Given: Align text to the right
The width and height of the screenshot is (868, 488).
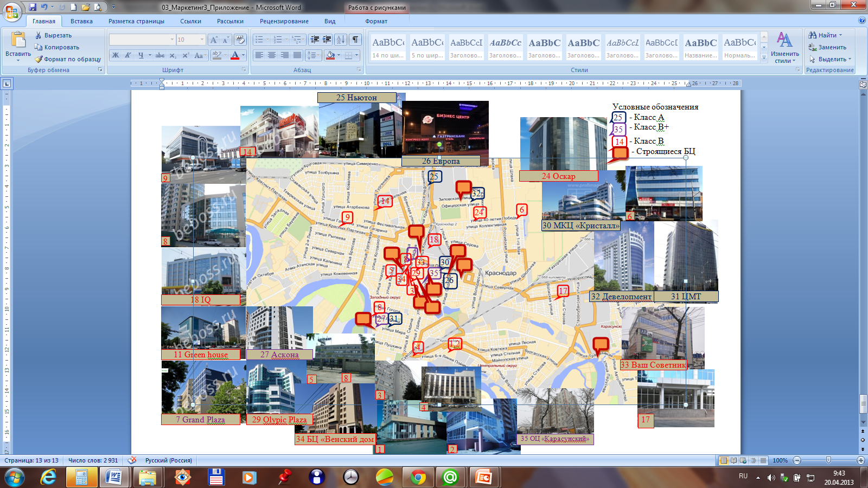Looking at the screenshot, I should 284,55.
